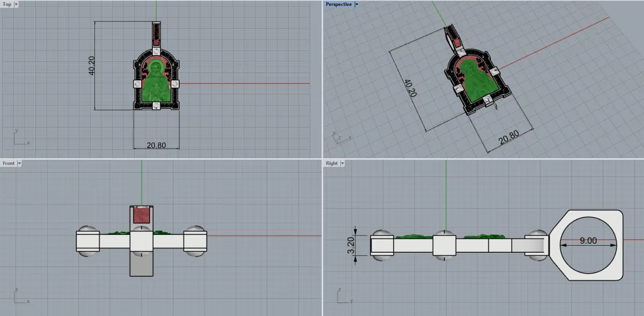Click the axis icon in Front viewport
This screenshot has width=644, height=316.
click(21, 295)
